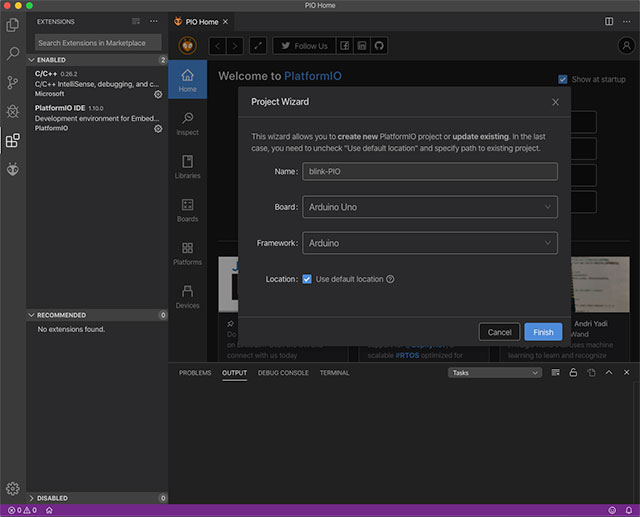Open Manage gear at bottom of activity bar
This screenshot has height=517, width=640.
point(13,488)
